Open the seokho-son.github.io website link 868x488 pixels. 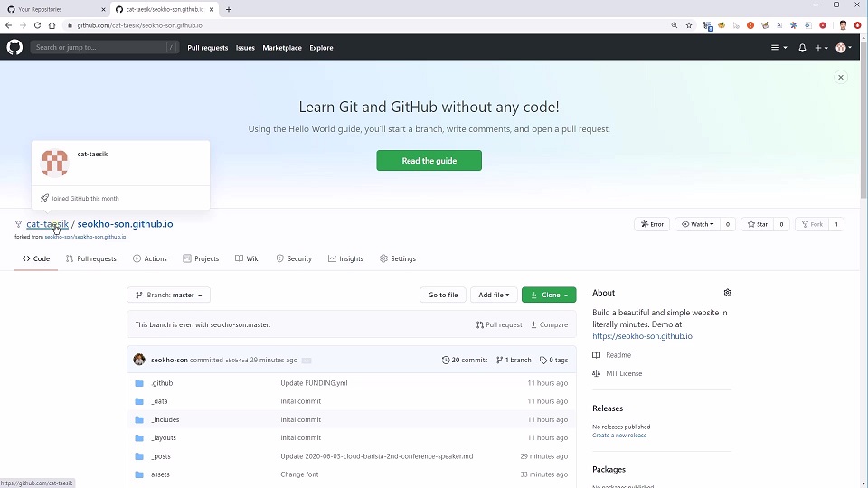click(642, 336)
